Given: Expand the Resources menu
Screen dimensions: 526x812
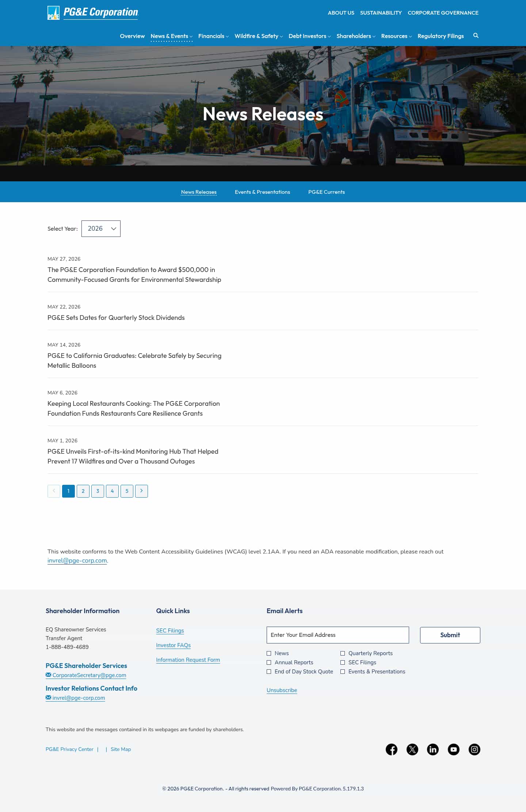Looking at the screenshot, I should [396, 36].
